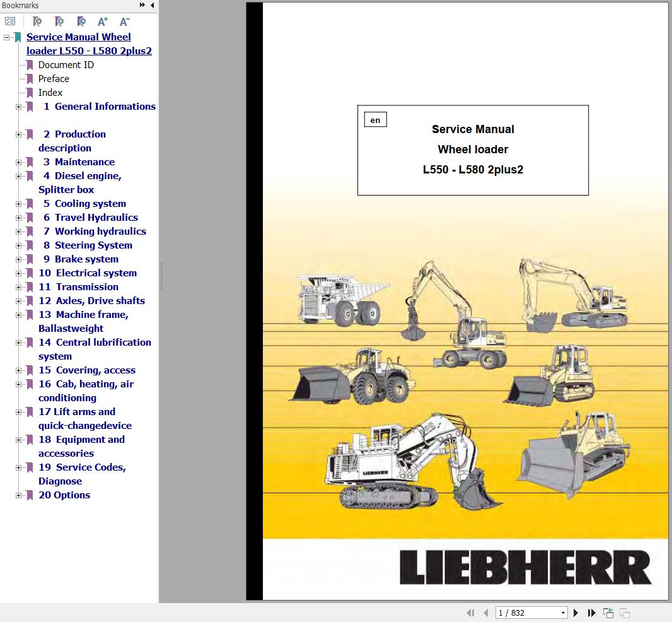Select 19 Service Codes, Diagnose bookmark
672x622 pixels.
click(x=82, y=474)
